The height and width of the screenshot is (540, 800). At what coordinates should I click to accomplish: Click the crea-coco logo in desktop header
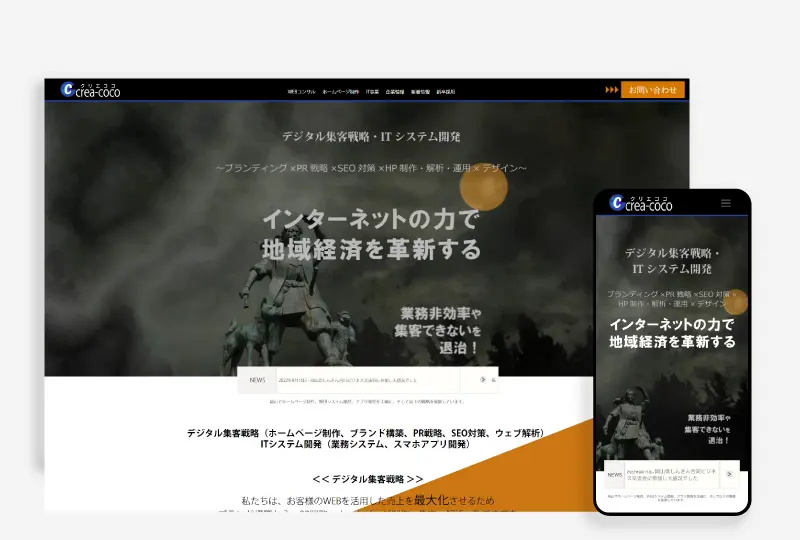[x=90, y=90]
